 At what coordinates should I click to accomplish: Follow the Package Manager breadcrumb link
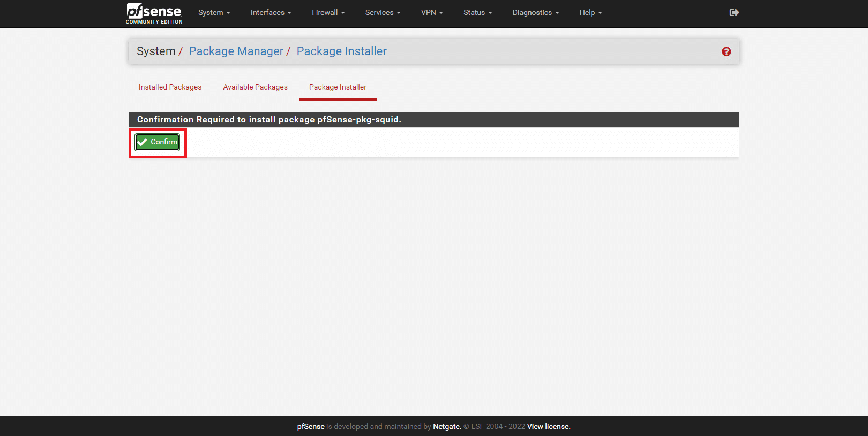236,51
